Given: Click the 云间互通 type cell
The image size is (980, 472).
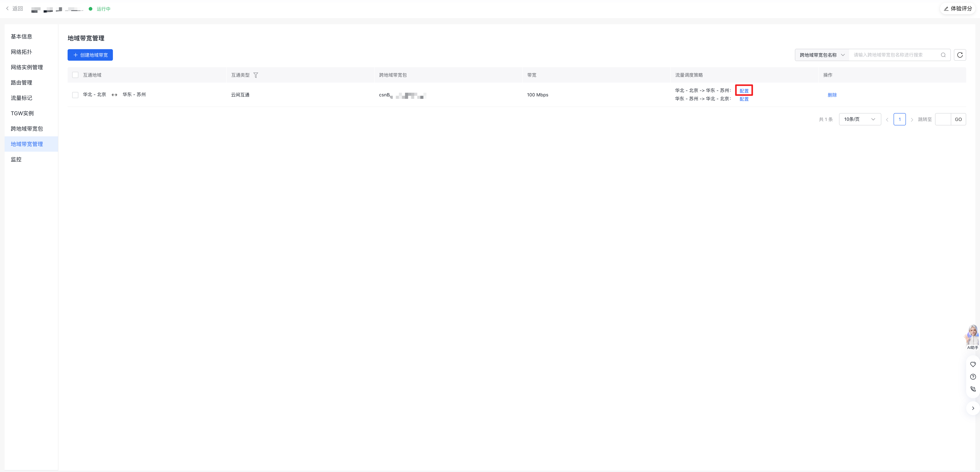Looking at the screenshot, I should [x=240, y=95].
